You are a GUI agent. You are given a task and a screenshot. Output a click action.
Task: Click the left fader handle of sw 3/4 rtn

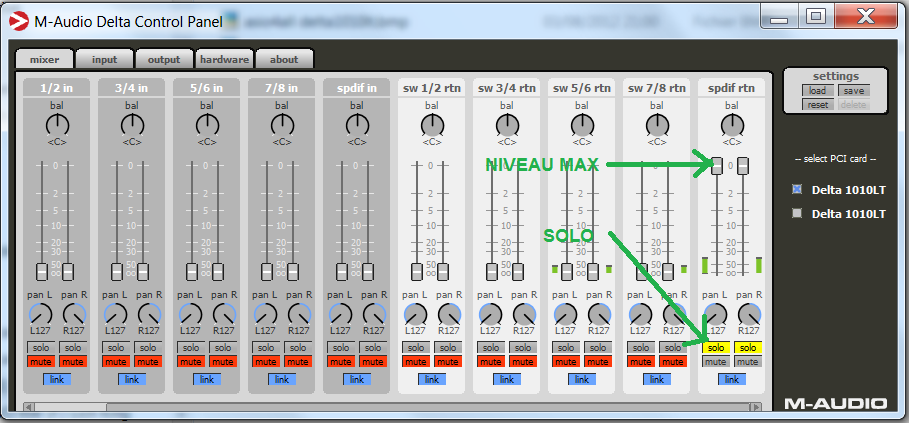(492, 272)
